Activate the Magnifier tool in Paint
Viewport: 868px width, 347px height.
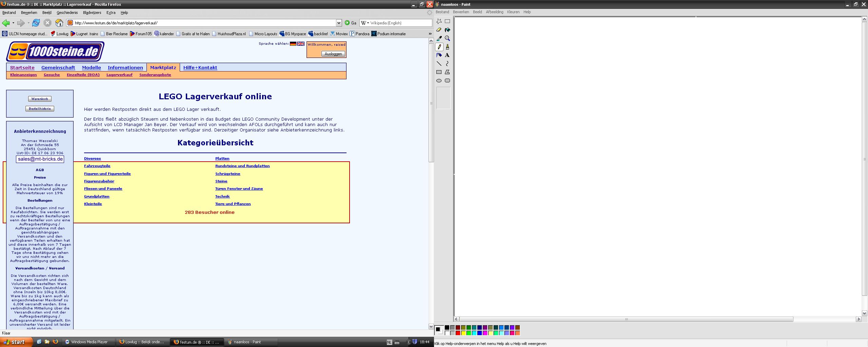[x=448, y=38]
